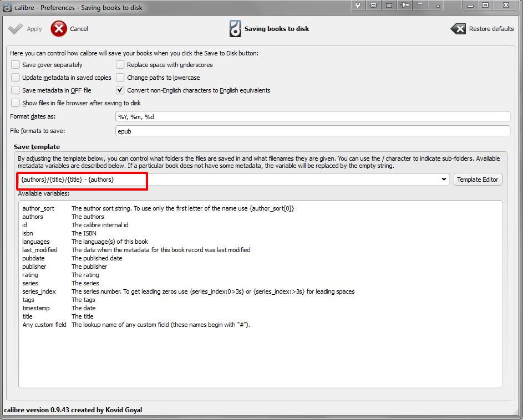Screen dimensions: 523x420
Task: Open the save template dropdown arrow
Action: coord(444,180)
